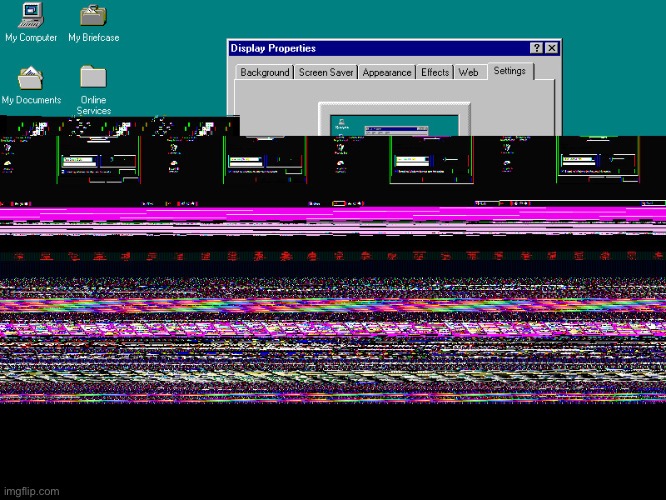Select the Settings tab
Viewport: 666px width, 500px height.
510,71
